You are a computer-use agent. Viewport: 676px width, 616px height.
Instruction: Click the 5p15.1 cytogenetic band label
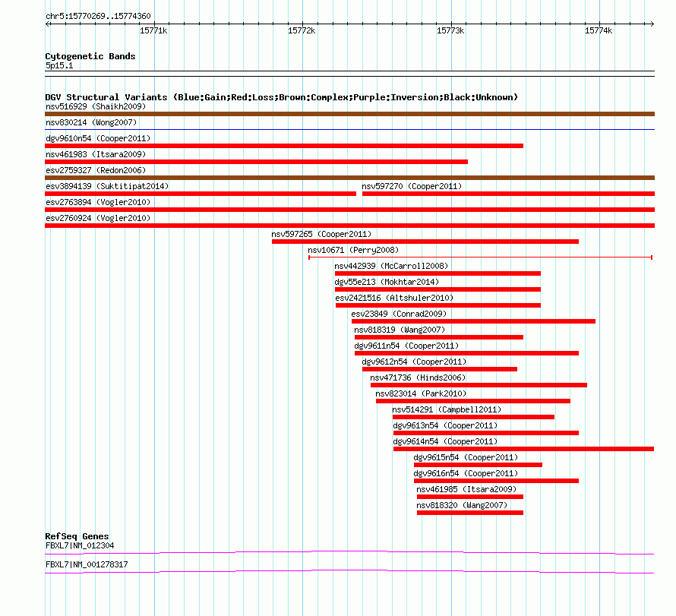[x=59, y=65]
